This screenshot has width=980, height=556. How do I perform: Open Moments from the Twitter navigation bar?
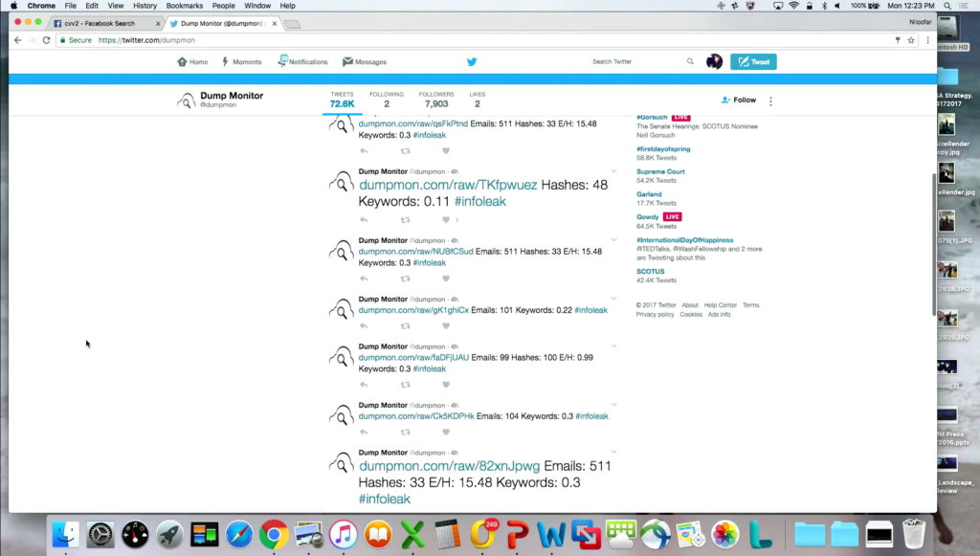point(242,62)
